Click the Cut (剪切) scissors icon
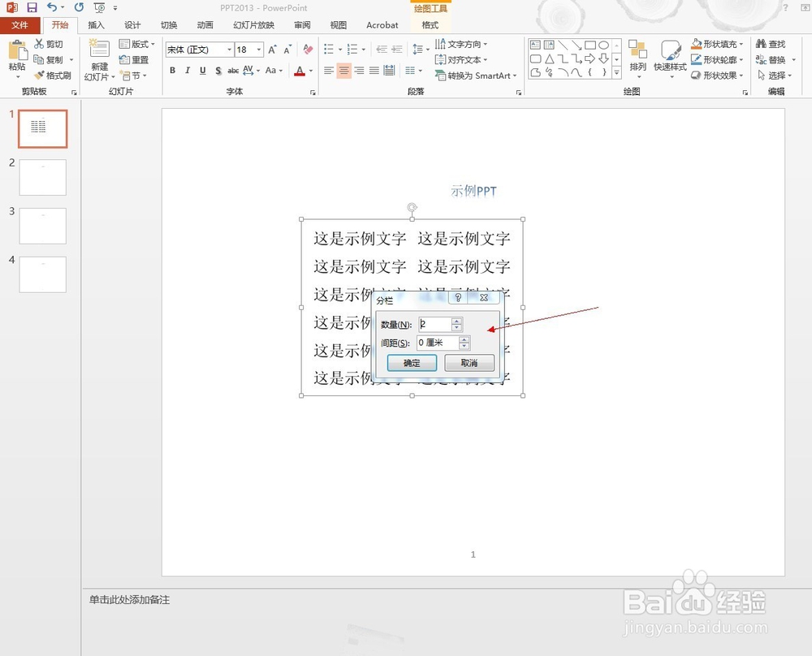Screen dimensions: 812x656 (39, 44)
